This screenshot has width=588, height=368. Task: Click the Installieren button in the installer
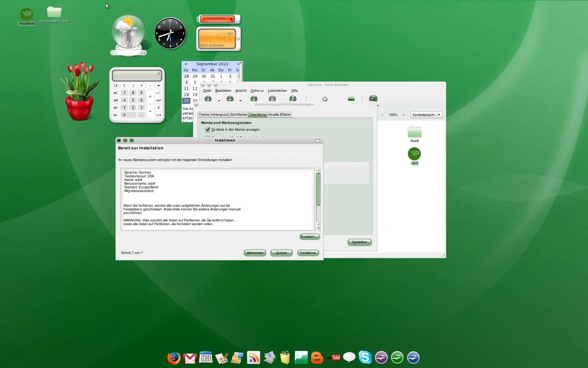[308, 253]
